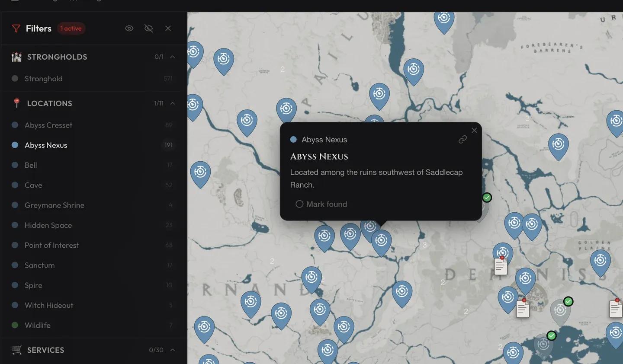Screen dimensions: 623x364
Task: Toggle the Mark found checkbox
Action: click(x=299, y=204)
